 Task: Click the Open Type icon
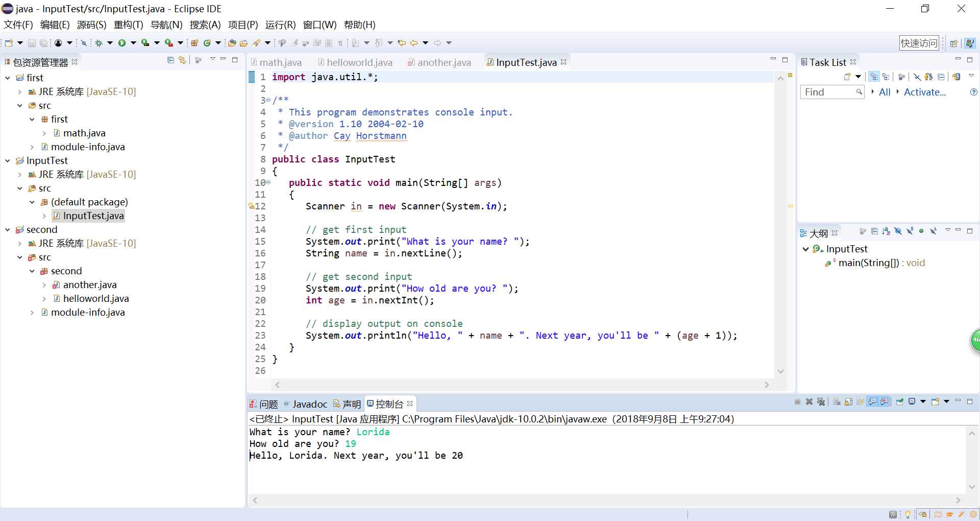[x=232, y=43]
